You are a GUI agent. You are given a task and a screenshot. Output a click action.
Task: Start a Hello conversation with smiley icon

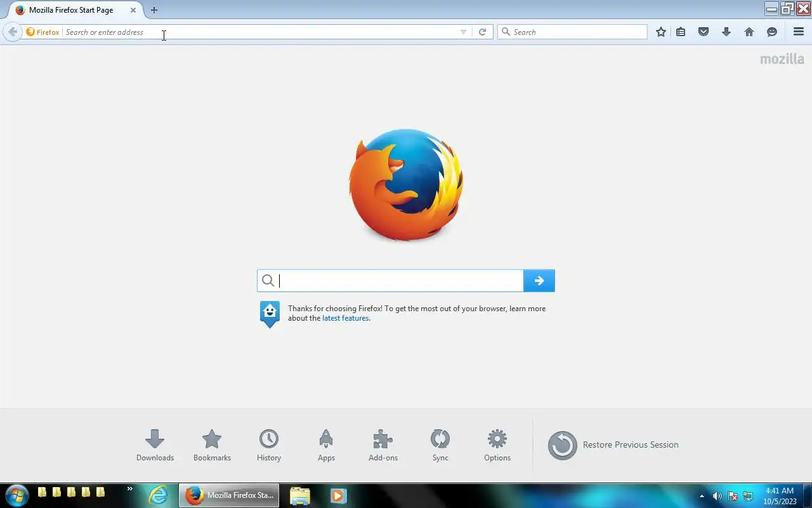coord(772,32)
